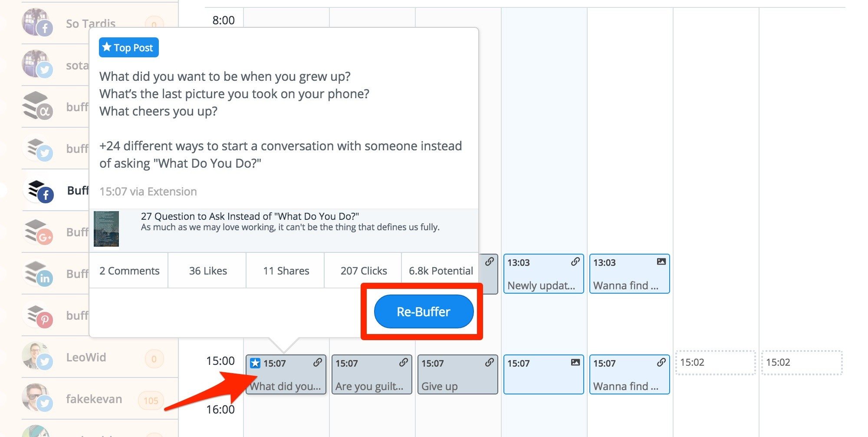Click the 11 Shares stat
The height and width of the screenshot is (437, 868).
point(286,271)
